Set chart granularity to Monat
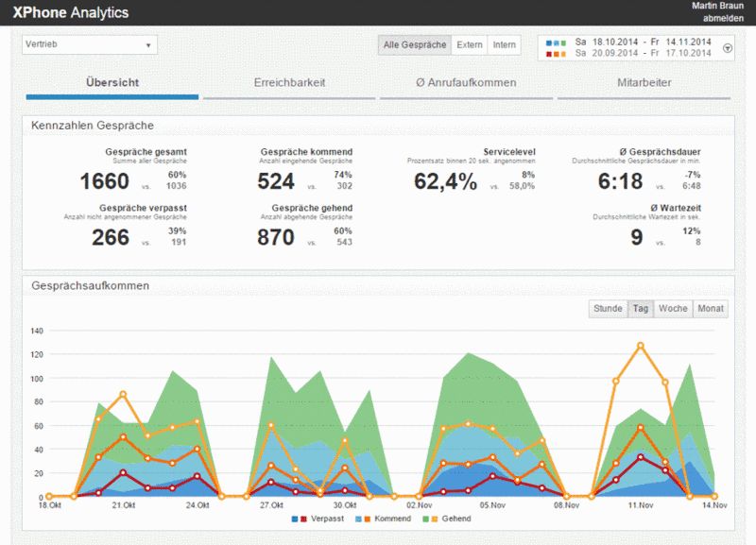756x545 pixels. click(x=711, y=309)
